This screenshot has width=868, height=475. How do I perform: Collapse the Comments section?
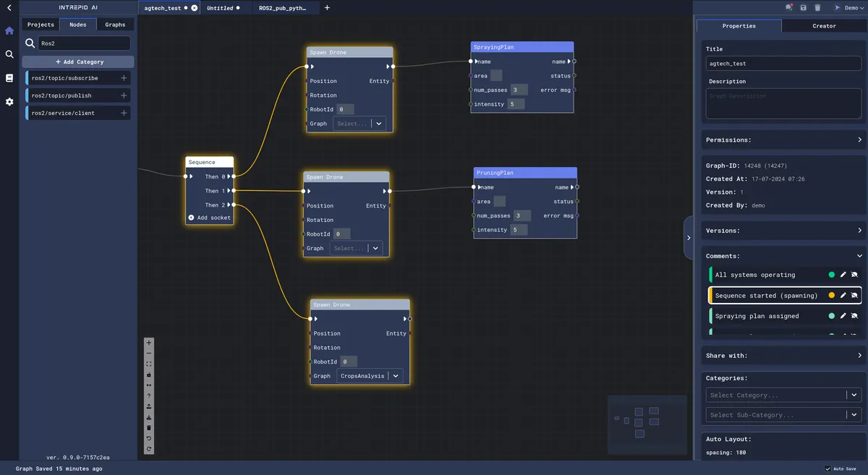pyautogui.click(x=784, y=256)
